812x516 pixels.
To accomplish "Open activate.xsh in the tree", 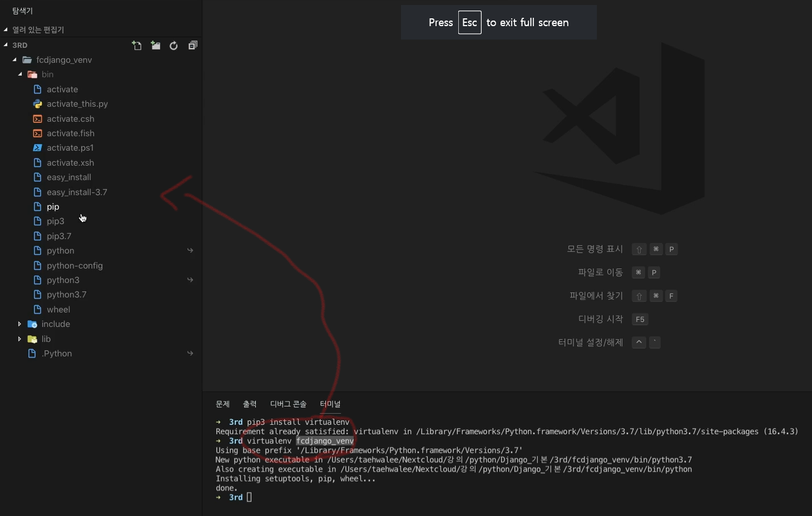I will (x=71, y=163).
